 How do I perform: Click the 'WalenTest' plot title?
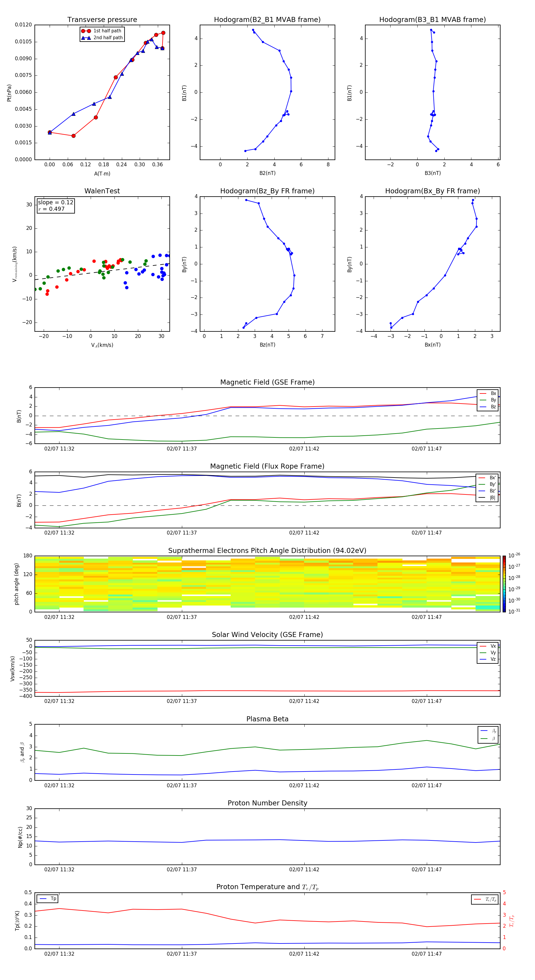(x=102, y=191)
